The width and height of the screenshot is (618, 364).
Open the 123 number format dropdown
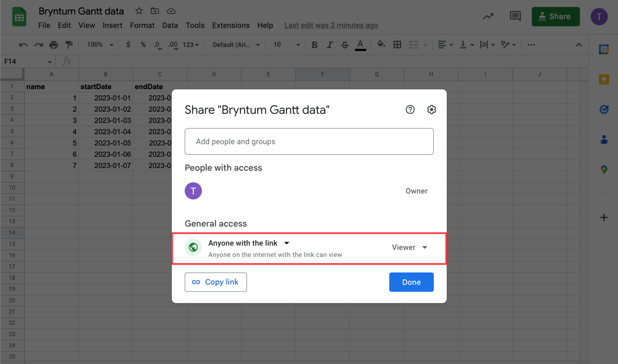[190, 45]
